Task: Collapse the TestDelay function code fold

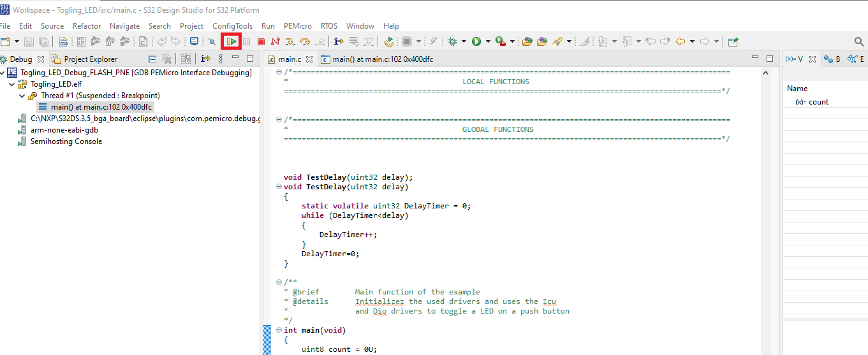Action: [279, 187]
